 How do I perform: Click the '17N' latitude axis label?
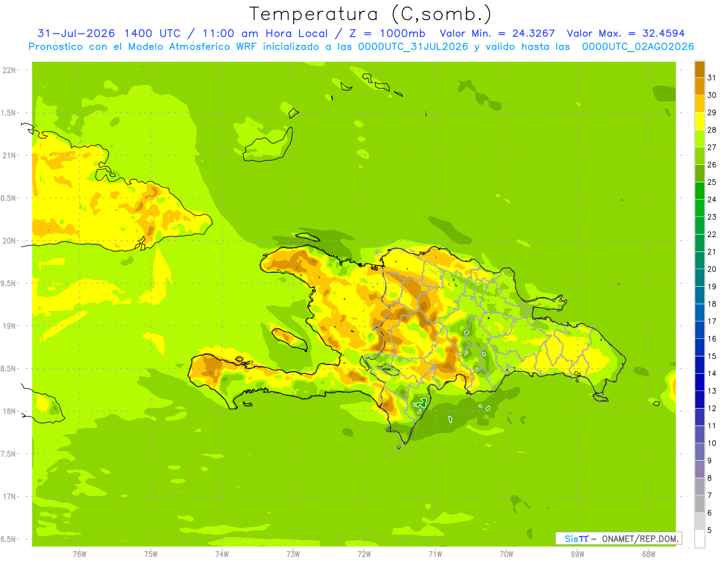9,497
